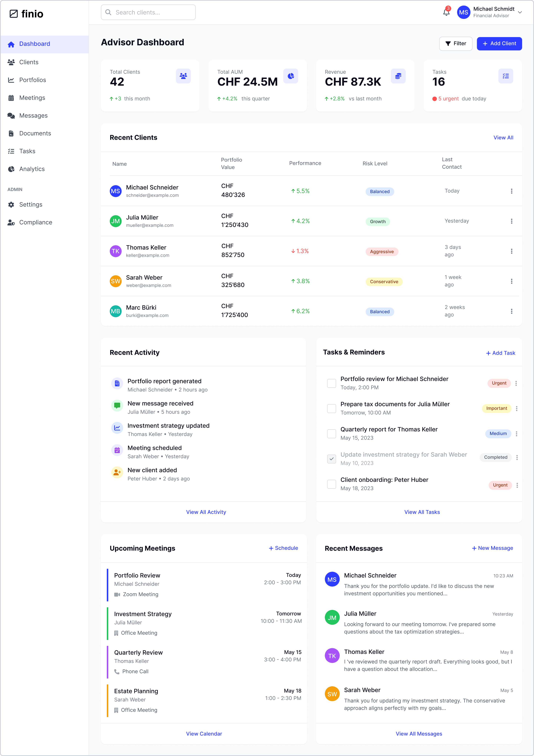Click the Search clients input field
Image resolution: width=534 pixels, height=756 pixels.
click(148, 12)
